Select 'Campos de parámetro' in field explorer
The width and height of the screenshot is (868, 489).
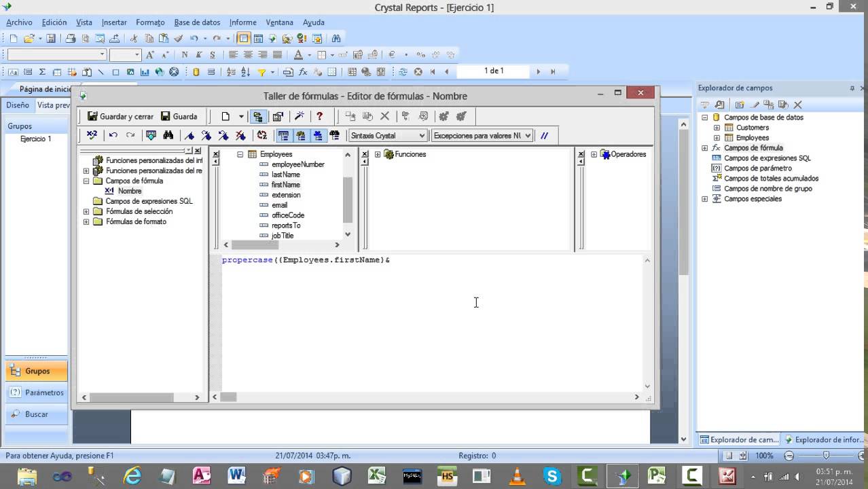tap(758, 168)
